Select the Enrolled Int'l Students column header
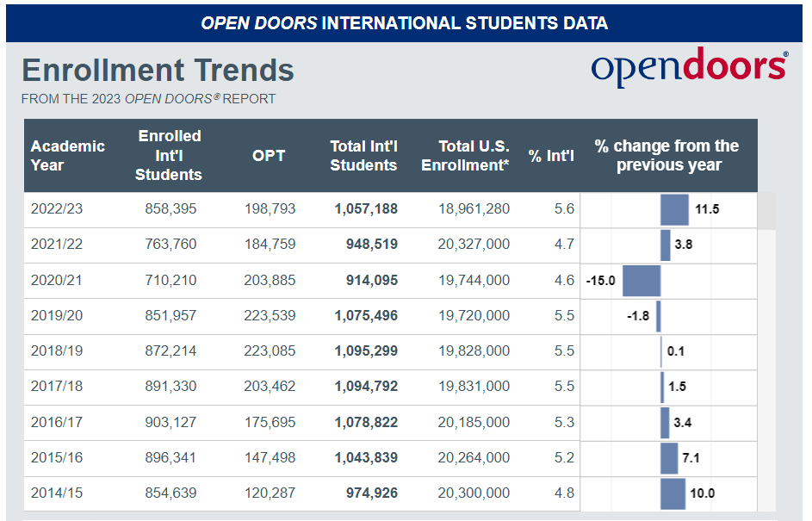Image resolution: width=812 pixels, height=521 pixels. pyautogui.click(x=169, y=155)
